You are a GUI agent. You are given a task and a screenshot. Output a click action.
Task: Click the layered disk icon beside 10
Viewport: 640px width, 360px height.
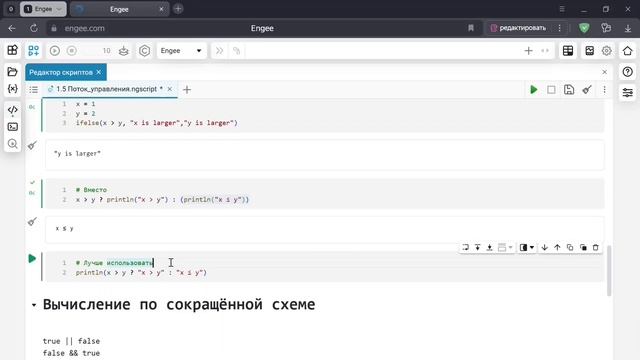124,51
